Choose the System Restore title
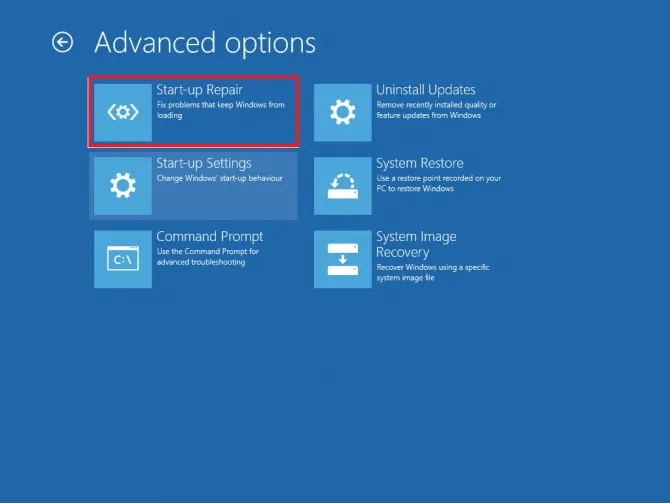This screenshot has width=670, height=503. pos(420,163)
